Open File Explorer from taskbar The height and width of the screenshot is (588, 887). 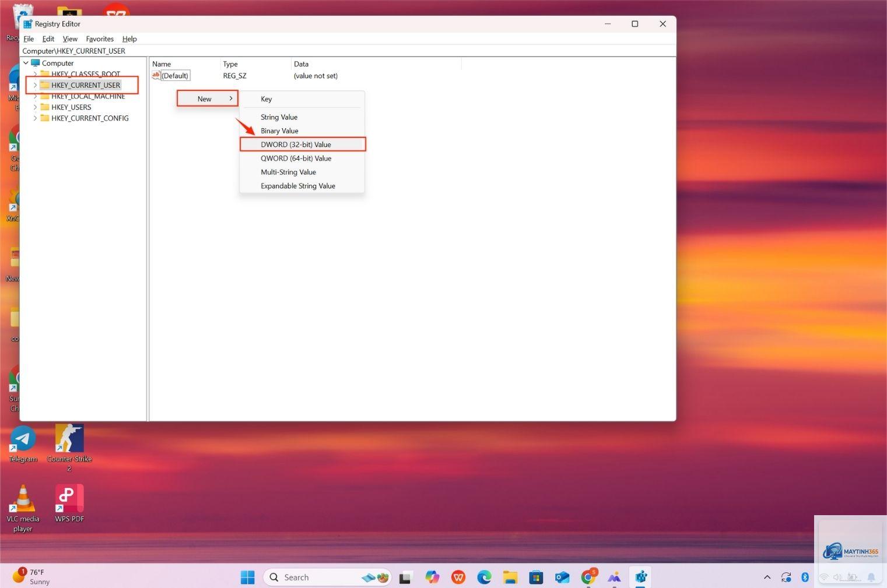510,578
